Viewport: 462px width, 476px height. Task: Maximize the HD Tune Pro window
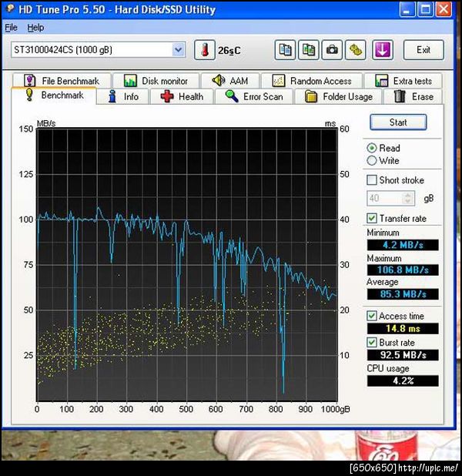pos(426,9)
